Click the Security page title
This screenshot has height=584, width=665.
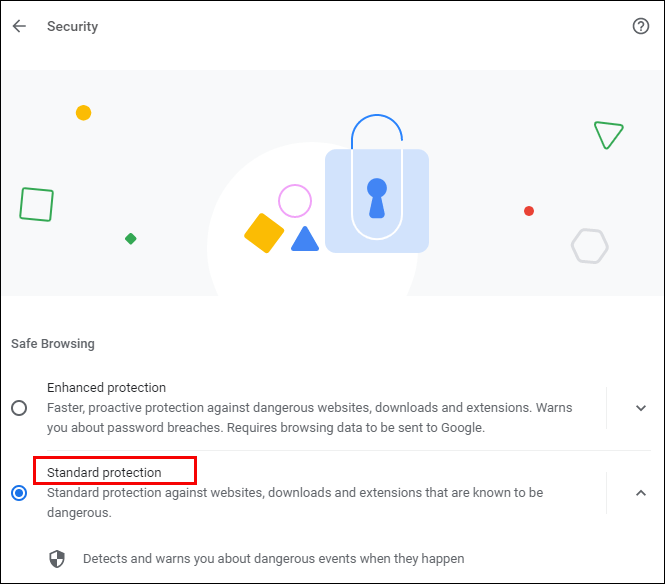pyautogui.click(x=73, y=27)
